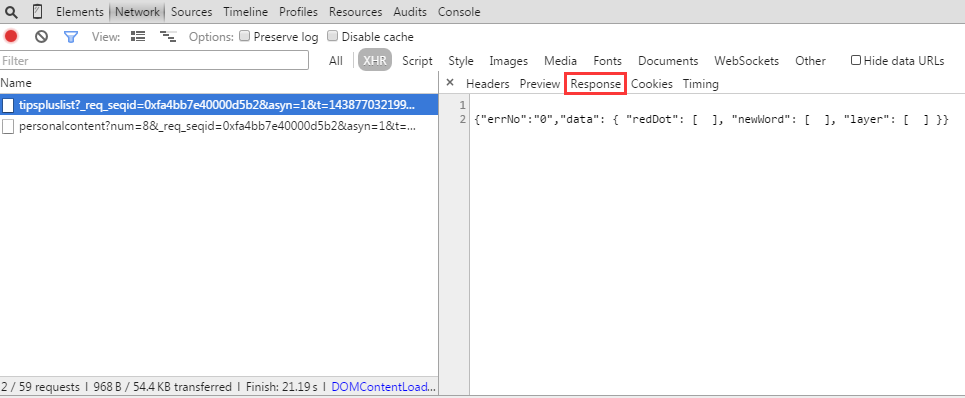Open the Timing tab of request
Viewport: 965px width, 398px height.
(700, 84)
